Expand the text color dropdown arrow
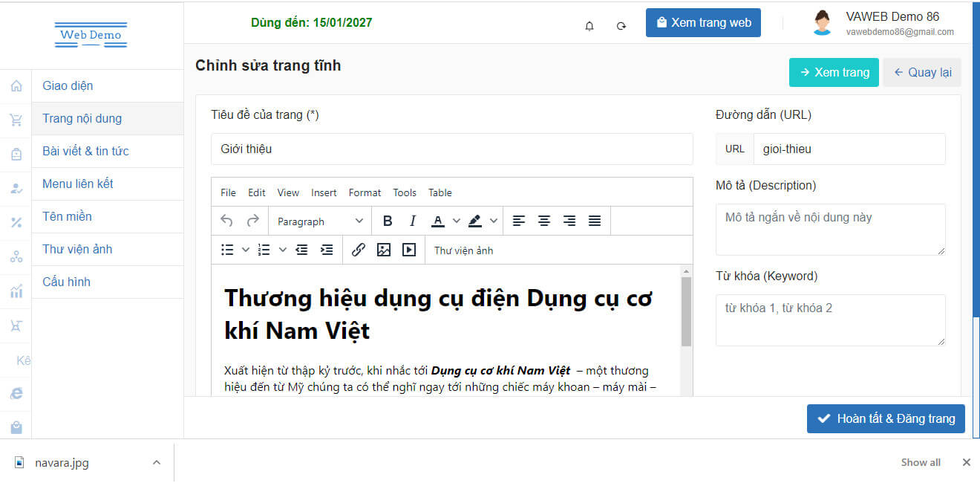 457,221
